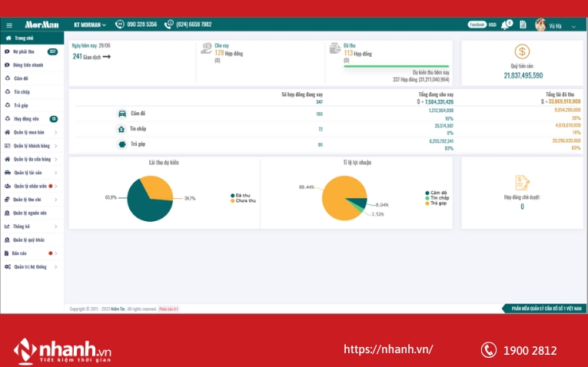
Task: Open the notification bell
Action: [x=506, y=25]
